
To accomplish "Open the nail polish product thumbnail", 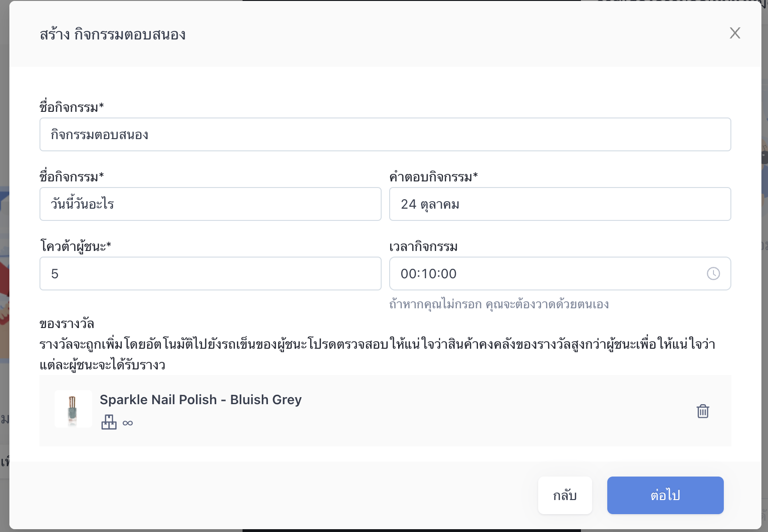I will pos(73,409).
